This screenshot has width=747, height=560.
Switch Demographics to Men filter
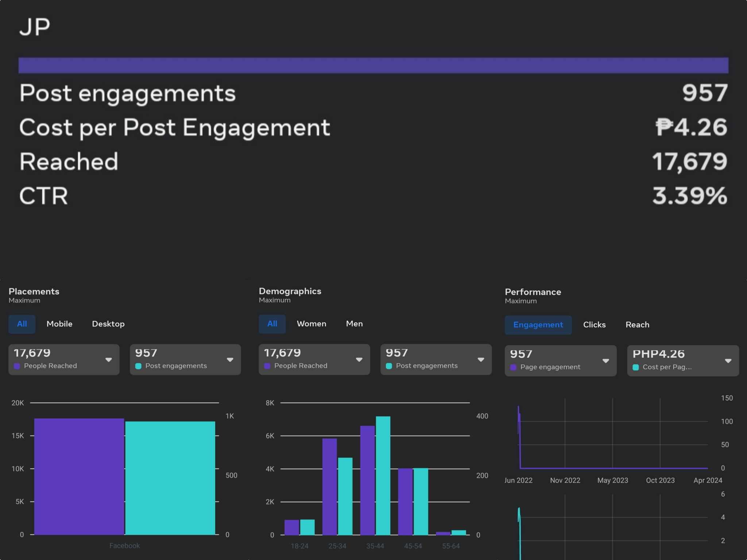(x=354, y=323)
